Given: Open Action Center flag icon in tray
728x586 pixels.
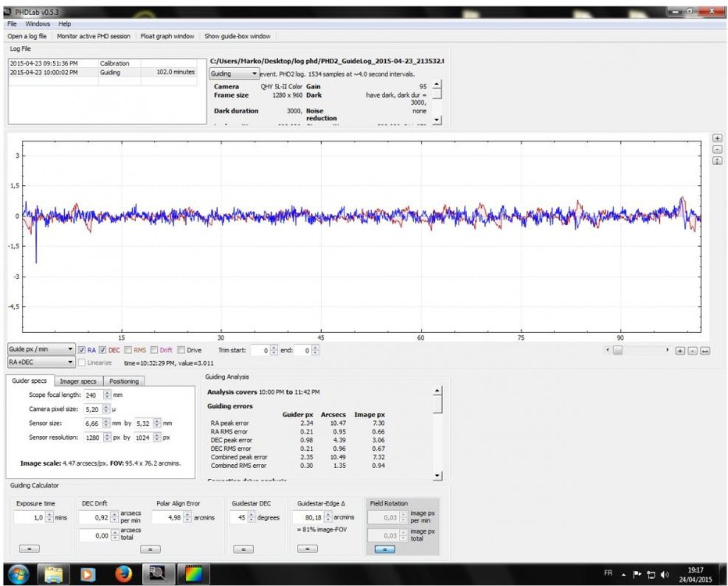Looking at the screenshot, I should (637, 575).
